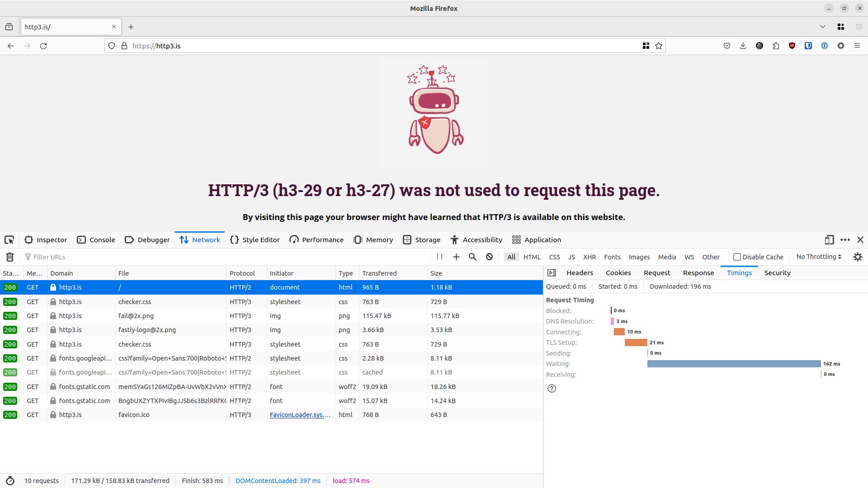
Task: Open the recent browsing (Firefox View) icon
Action: coord(9,27)
